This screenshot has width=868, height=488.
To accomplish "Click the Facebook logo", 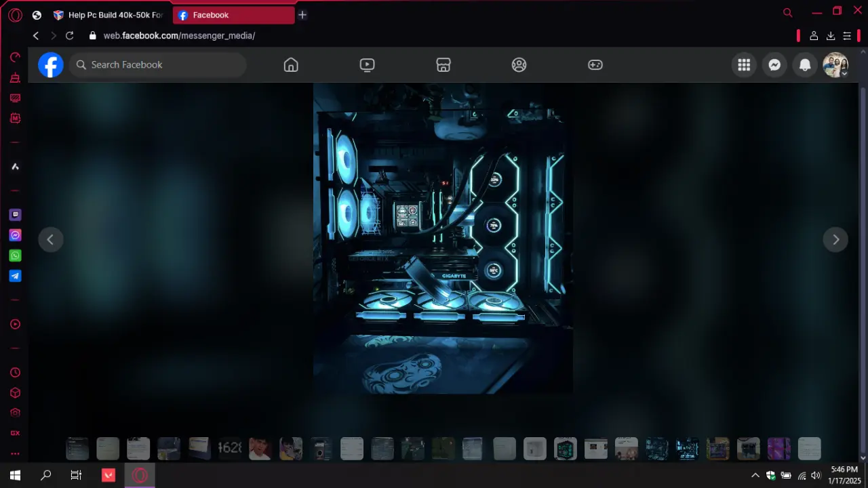I will 51,65.
